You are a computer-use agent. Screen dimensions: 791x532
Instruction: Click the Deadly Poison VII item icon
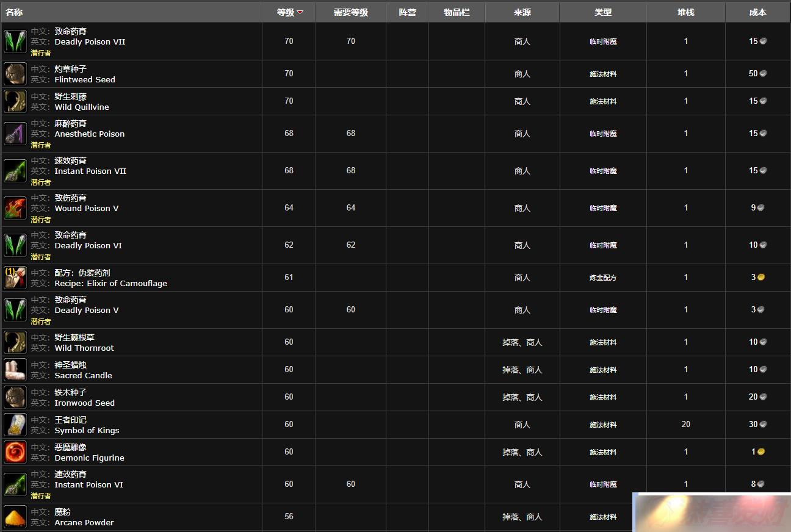[x=15, y=41]
